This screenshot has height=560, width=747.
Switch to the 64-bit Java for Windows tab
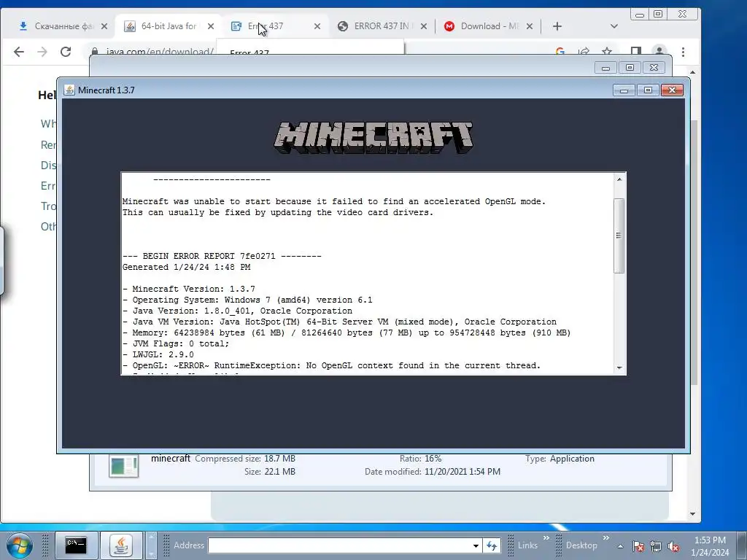tap(169, 26)
